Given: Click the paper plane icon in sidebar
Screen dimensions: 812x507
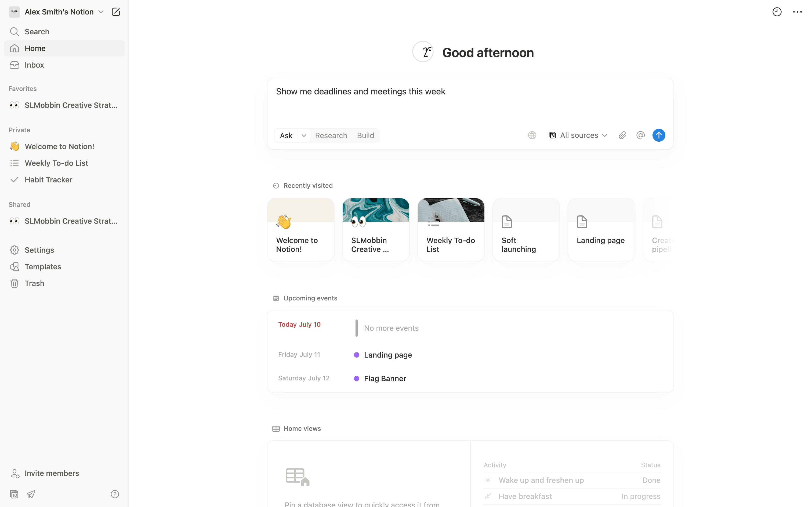Looking at the screenshot, I should coord(31,494).
